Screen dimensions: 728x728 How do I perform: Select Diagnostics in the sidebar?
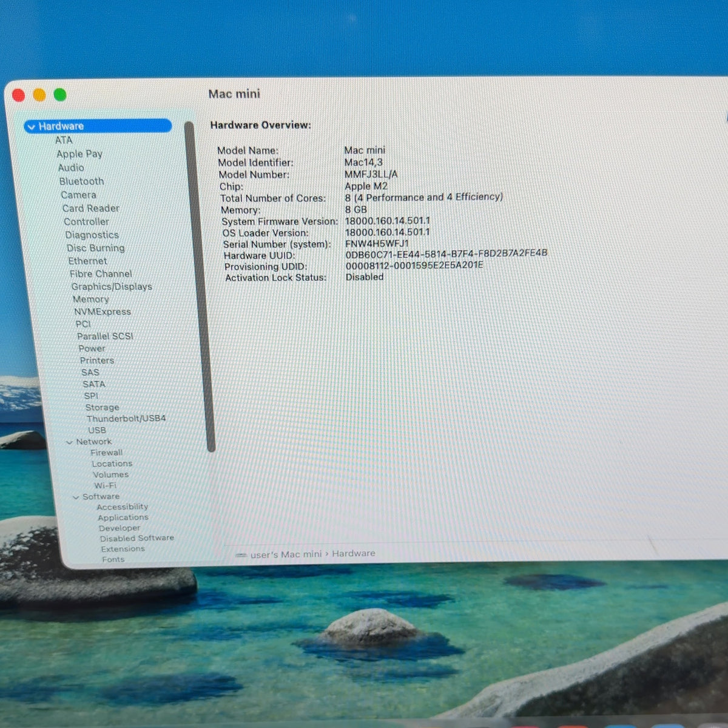pyautogui.click(x=92, y=235)
